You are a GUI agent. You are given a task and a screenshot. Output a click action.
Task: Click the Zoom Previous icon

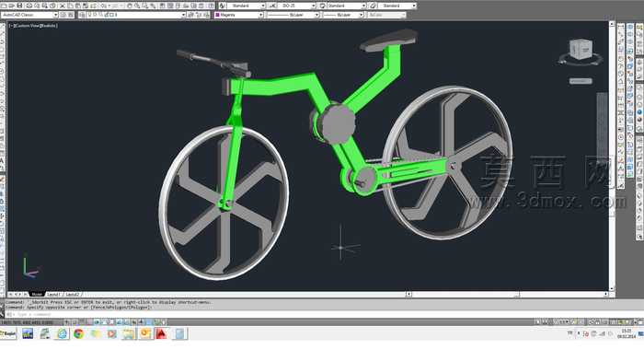point(153,6)
